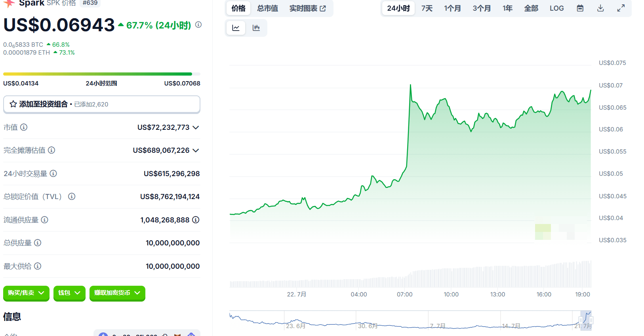Click the 24小时范围 price range bar

[101, 74]
